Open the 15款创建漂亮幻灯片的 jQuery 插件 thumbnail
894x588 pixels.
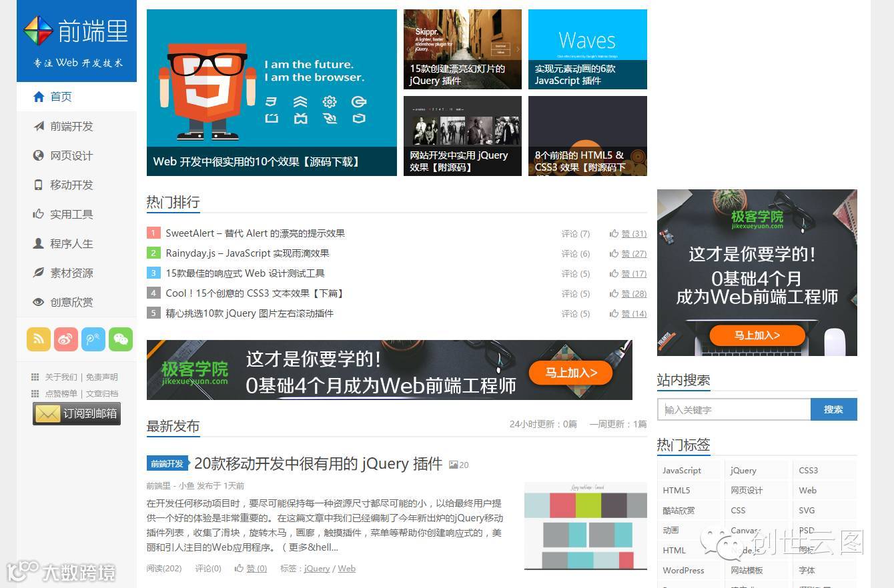point(462,49)
